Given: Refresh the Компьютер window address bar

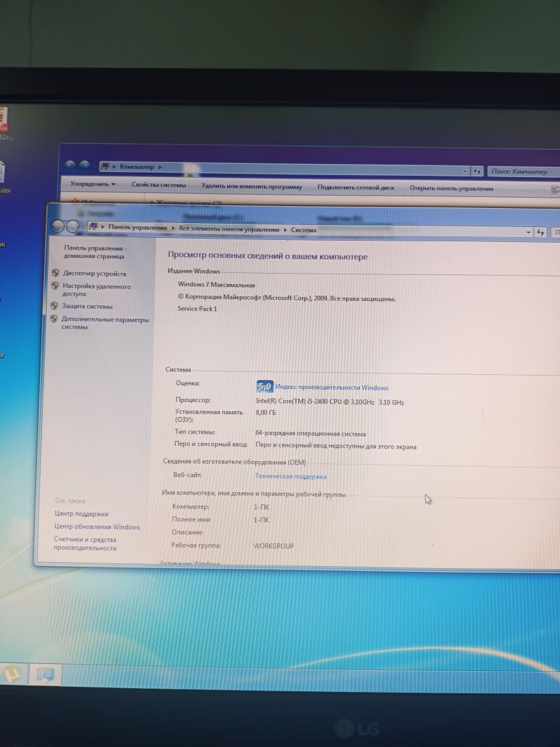Looking at the screenshot, I should click(476, 171).
